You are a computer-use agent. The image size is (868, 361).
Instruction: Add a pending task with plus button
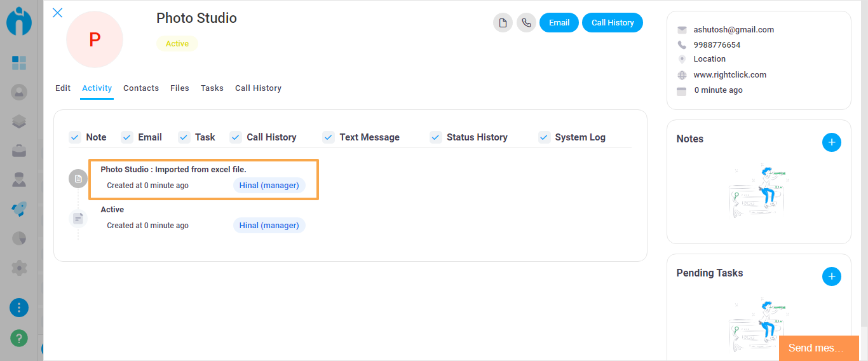[x=831, y=276]
